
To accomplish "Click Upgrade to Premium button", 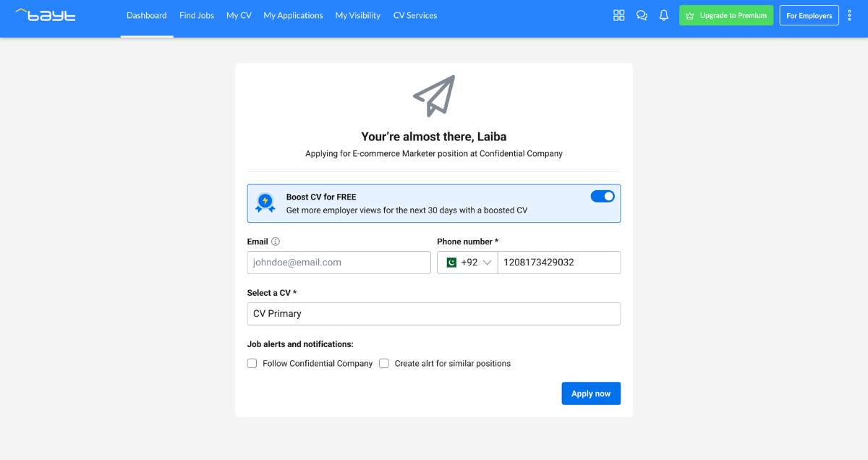I will (726, 15).
